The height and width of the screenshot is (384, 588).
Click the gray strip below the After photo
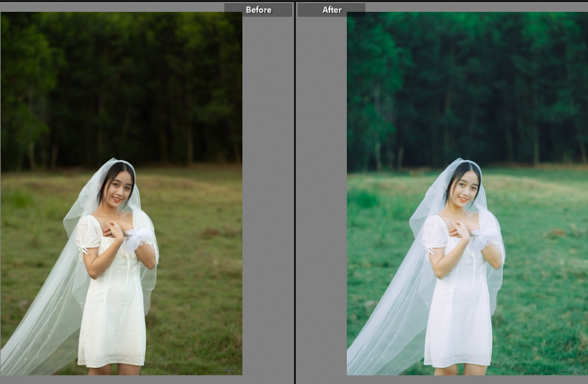[466, 380]
